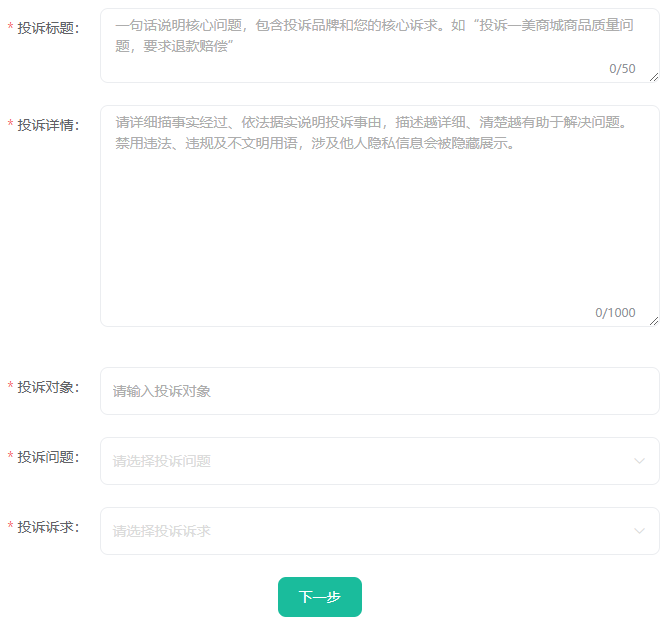Screen dimensions: 670x626
Task: Click the 0/50 character counter
Action: click(x=622, y=69)
